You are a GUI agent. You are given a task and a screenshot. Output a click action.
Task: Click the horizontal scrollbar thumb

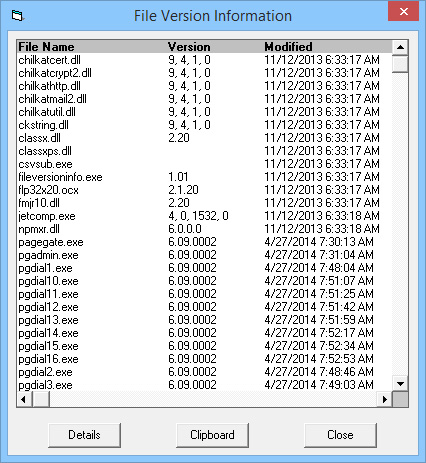coord(41,399)
